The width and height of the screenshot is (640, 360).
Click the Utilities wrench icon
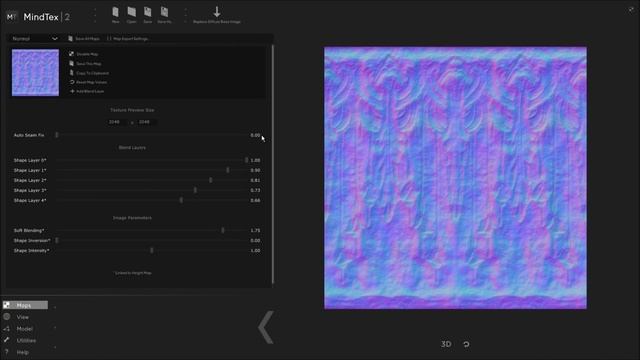pyautogui.click(x=7, y=340)
